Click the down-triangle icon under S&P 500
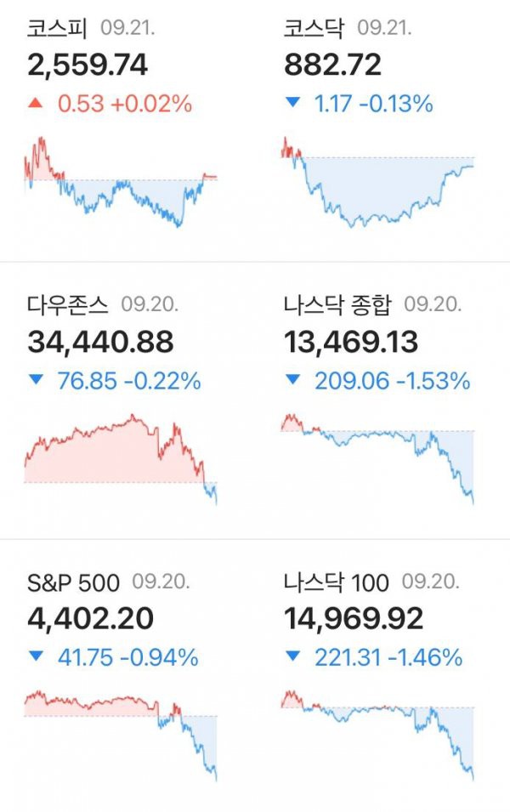This screenshot has width=510, height=812. coord(36,656)
